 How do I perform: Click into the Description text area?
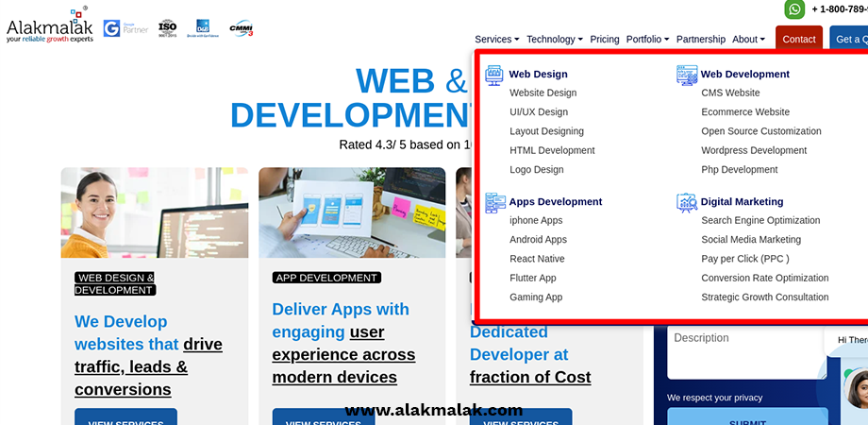click(745, 352)
